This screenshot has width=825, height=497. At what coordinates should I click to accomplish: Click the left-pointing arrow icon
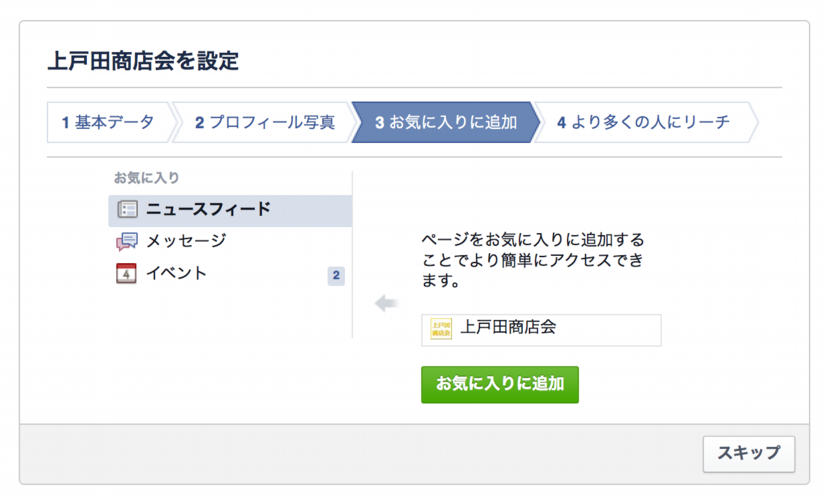[386, 304]
